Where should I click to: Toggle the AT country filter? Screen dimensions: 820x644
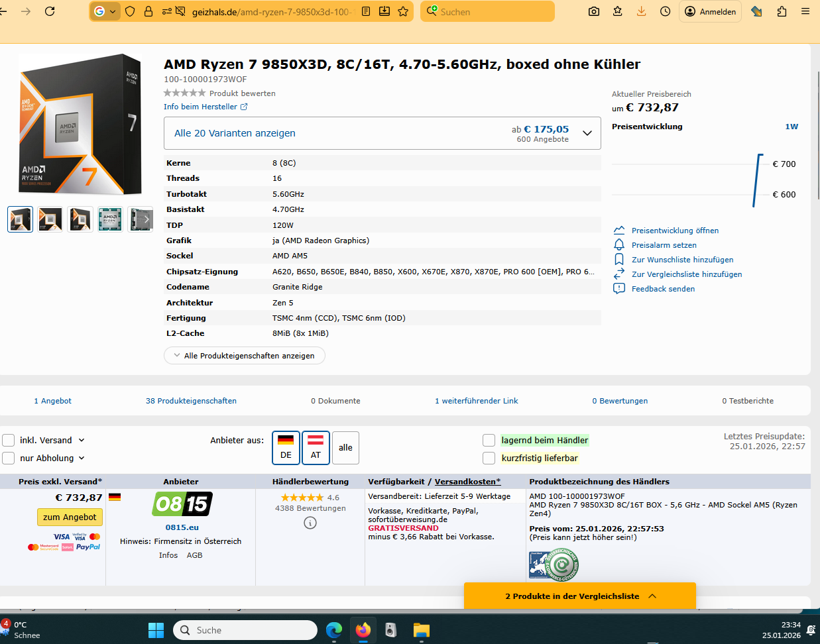point(316,448)
